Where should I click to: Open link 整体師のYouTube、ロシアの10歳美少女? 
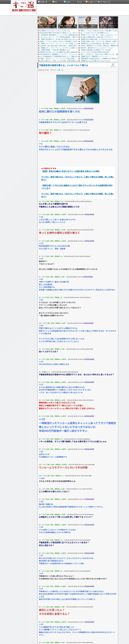[59, 52]
